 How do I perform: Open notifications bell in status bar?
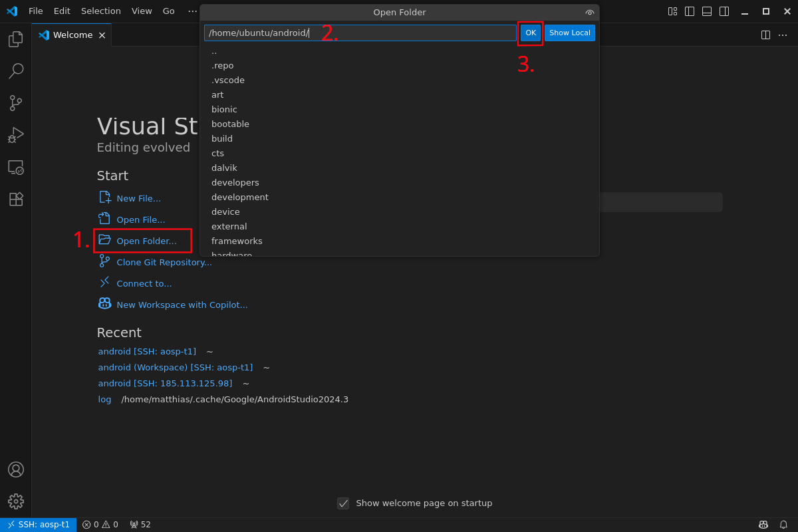click(783, 525)
